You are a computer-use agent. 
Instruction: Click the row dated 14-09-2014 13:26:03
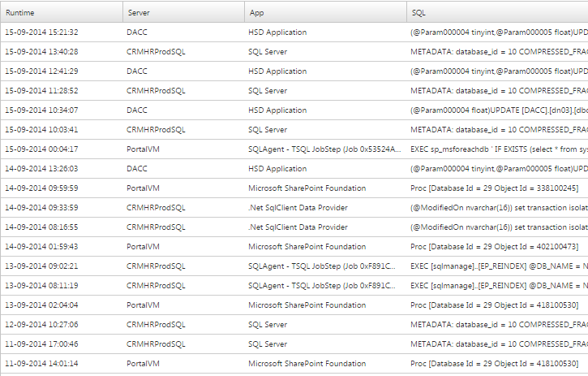pos(294,169)
